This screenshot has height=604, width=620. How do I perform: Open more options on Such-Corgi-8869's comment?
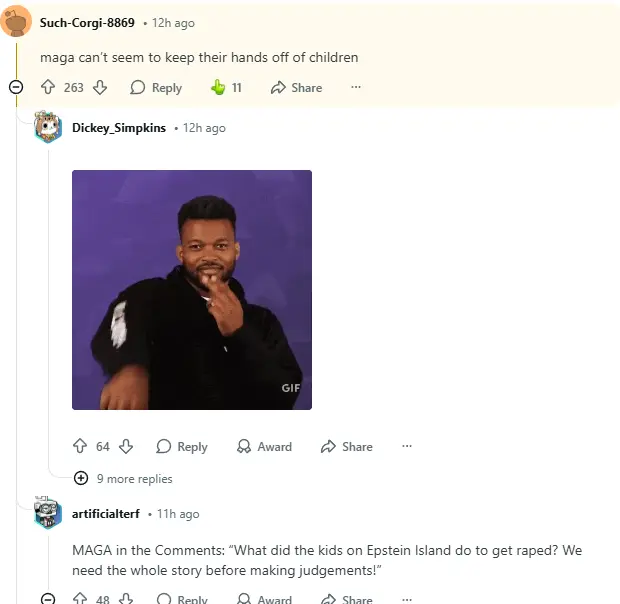point(356,87)
